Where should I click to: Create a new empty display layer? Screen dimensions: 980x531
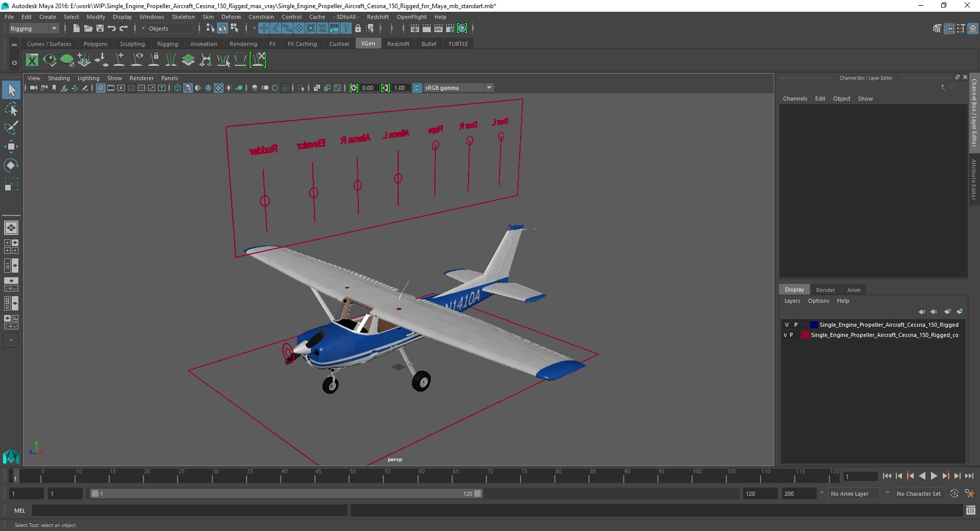coord(947,311)
